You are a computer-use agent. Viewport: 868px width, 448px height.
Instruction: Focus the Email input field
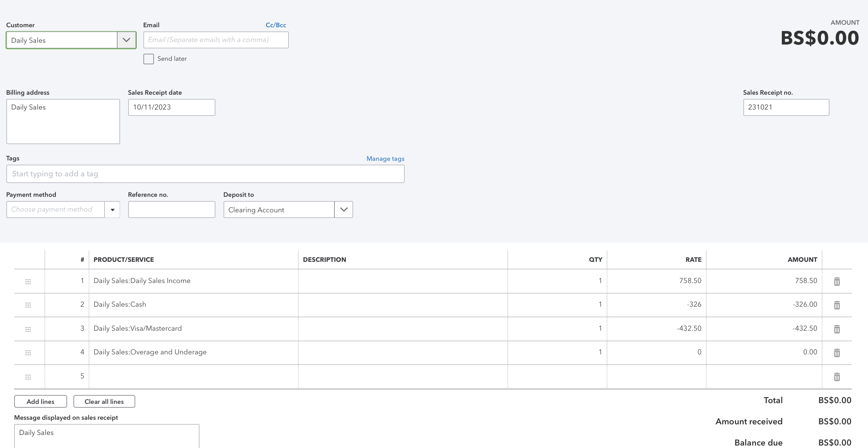tap(216, 40)
